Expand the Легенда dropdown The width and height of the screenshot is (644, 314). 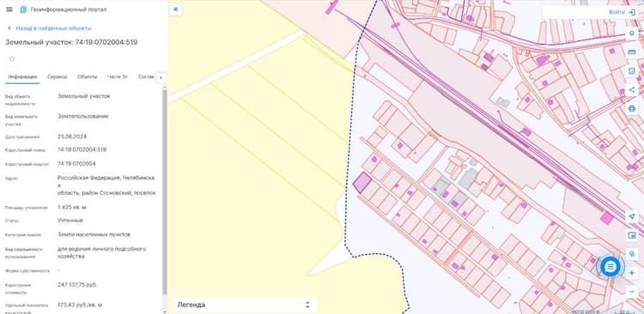244,305
